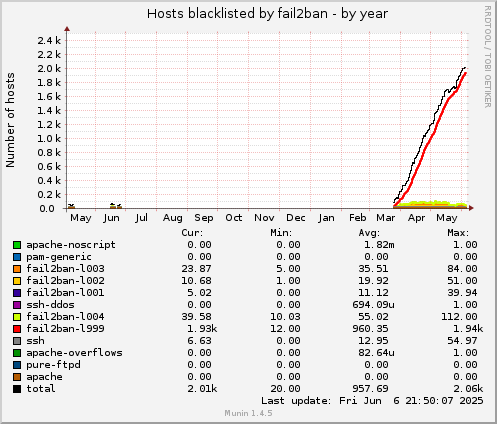Click the Last update timestamp text
The image size is (497, 424).
coord(372,401)
